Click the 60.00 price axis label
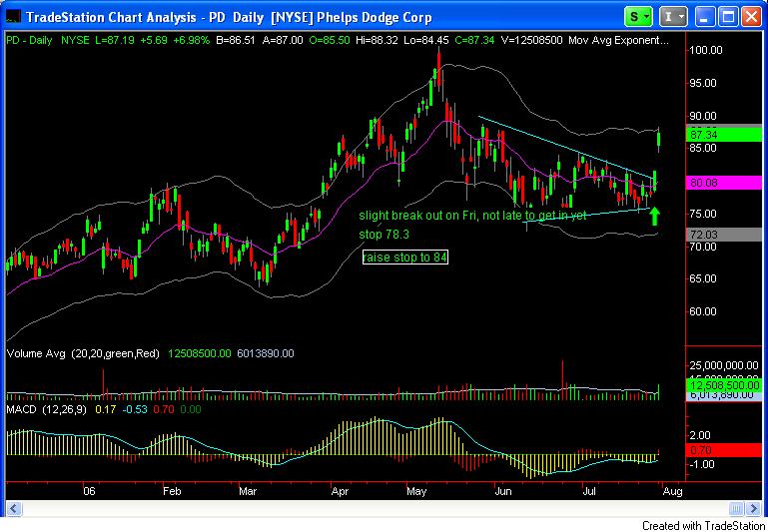768x532 pixels. point(703,311)
